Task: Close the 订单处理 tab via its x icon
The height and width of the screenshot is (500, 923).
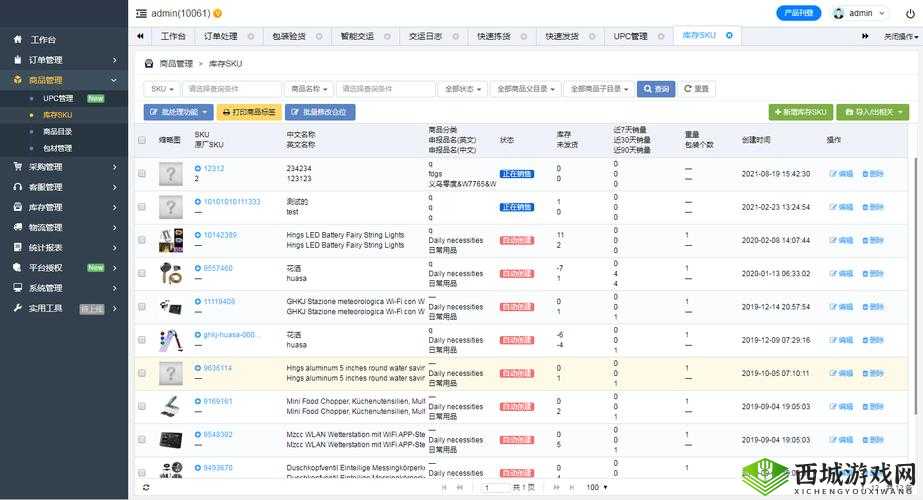Action: tap(251, 36)
